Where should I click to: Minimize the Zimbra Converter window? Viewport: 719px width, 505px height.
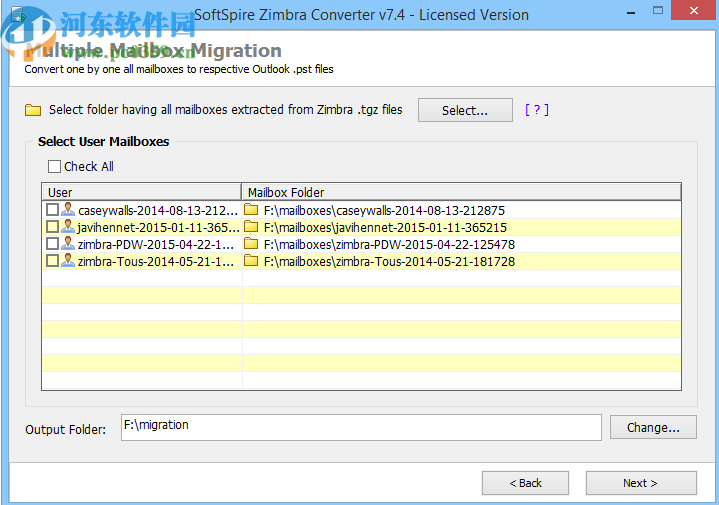coord(631,11)
